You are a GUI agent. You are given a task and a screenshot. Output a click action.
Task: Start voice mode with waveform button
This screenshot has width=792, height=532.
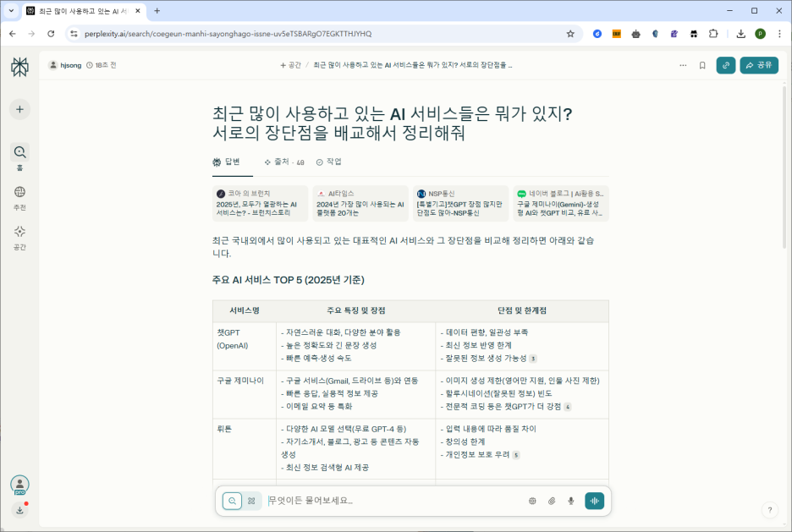pos(595,501)
